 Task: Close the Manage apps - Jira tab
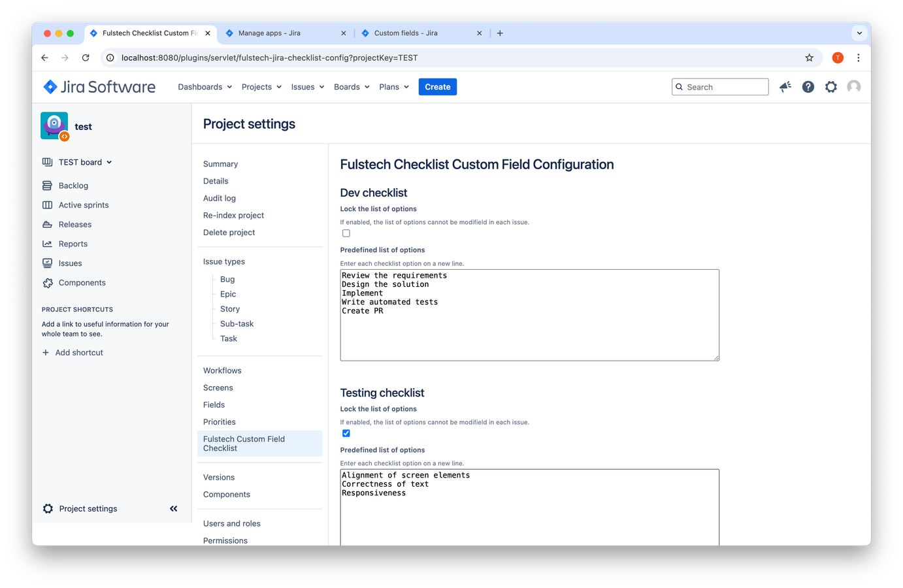(344, 33)
